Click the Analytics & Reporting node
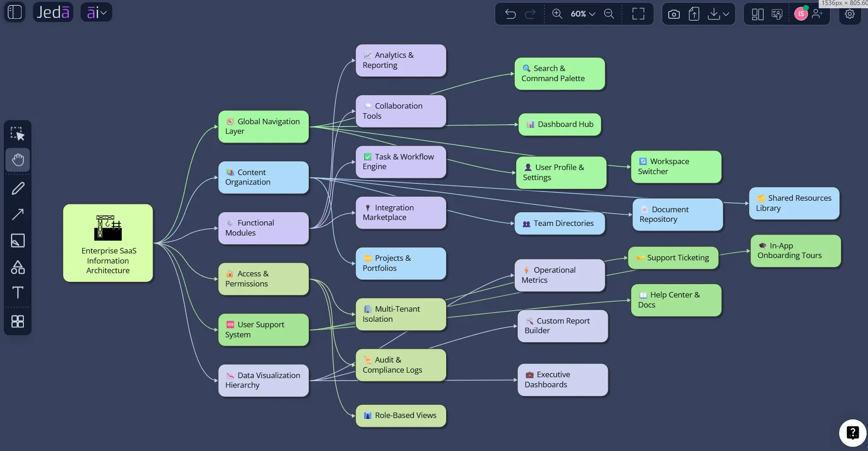This screenshot has height=451, width=868. click(x=401, y=60)
